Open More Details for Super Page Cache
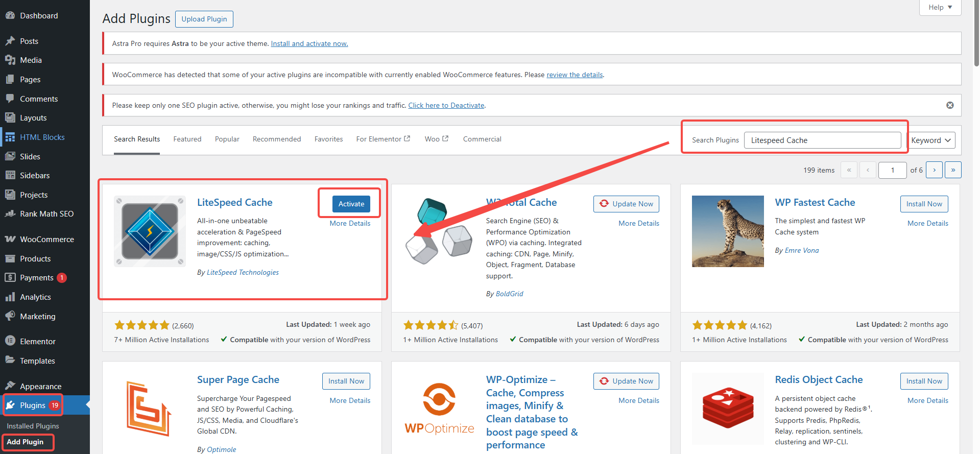Screen dimensions: 980x454 click(x=350, y=400)
